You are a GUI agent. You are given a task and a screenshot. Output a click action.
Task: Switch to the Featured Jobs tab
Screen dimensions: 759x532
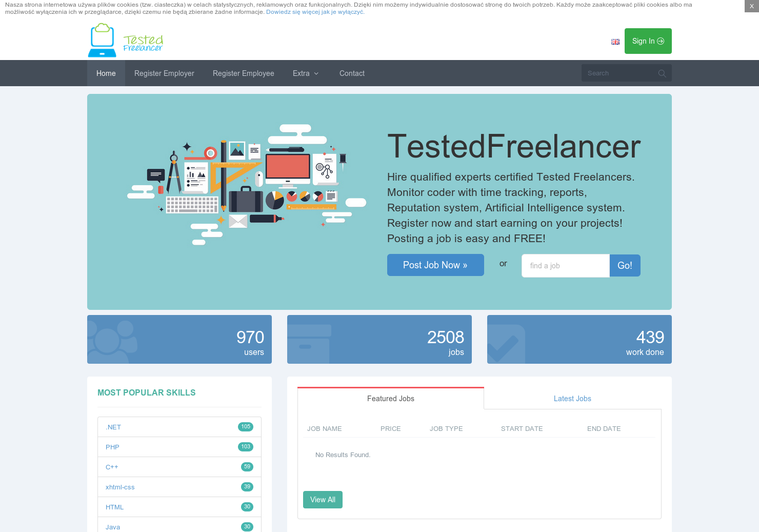tap(390, 399)
